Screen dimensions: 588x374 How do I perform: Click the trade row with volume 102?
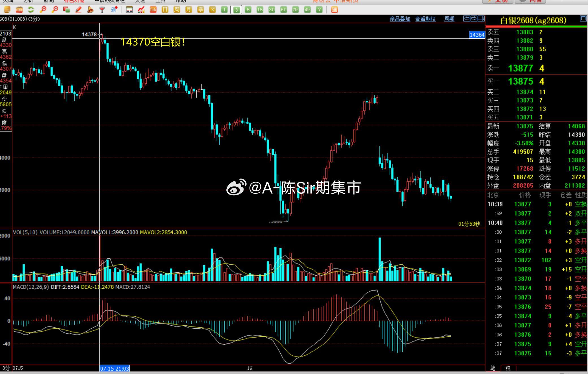pos(537,260)
